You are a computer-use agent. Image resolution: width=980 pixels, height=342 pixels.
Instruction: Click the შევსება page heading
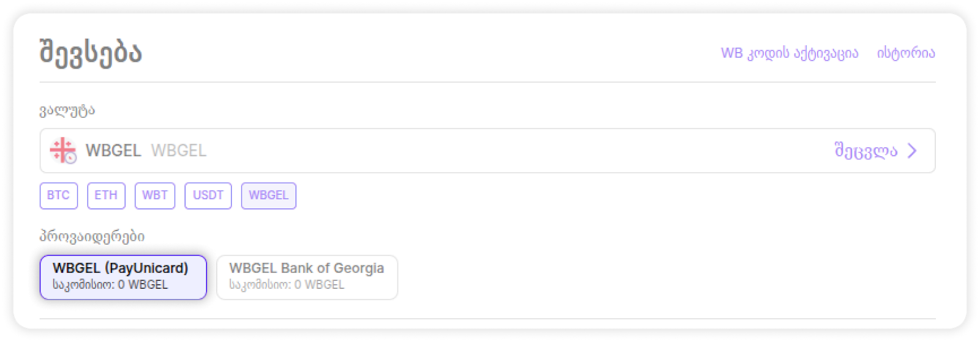[91, 53]
